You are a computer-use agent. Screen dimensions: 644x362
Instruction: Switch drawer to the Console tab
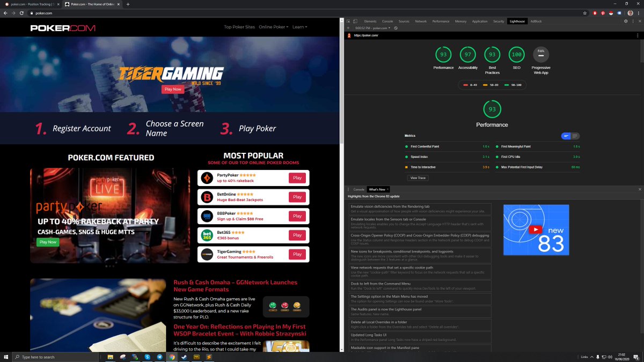[358, 189]
